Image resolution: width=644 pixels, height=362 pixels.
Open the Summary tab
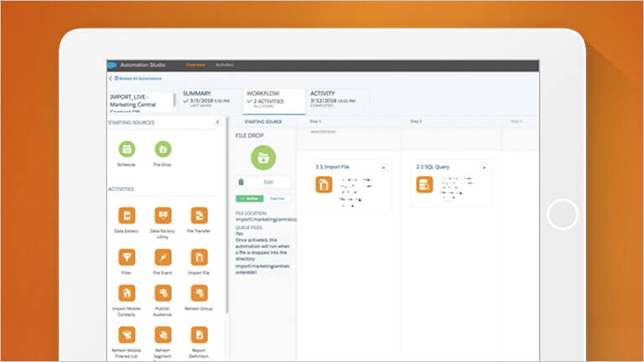[x=210, y=101]
